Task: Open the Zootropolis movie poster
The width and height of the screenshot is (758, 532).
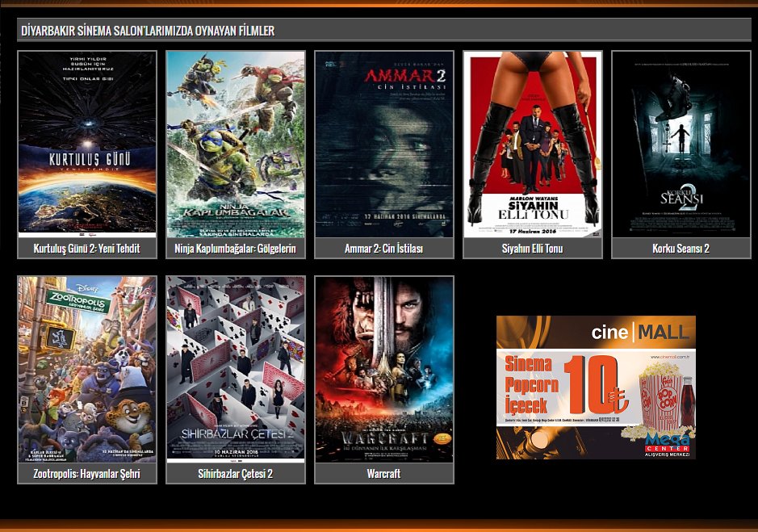Action: coord(87,370)
